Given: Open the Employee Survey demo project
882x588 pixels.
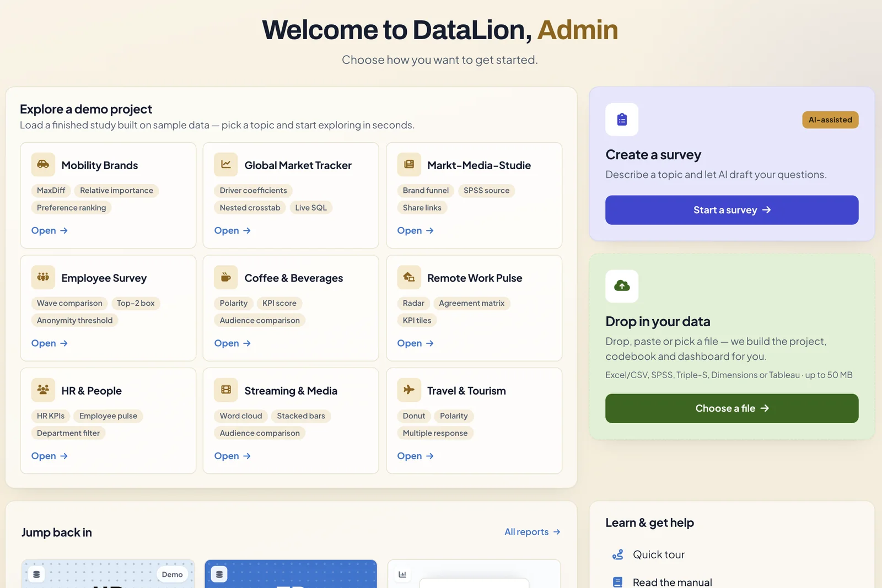Looking at the screenshot, I should [x=50, y=343].
